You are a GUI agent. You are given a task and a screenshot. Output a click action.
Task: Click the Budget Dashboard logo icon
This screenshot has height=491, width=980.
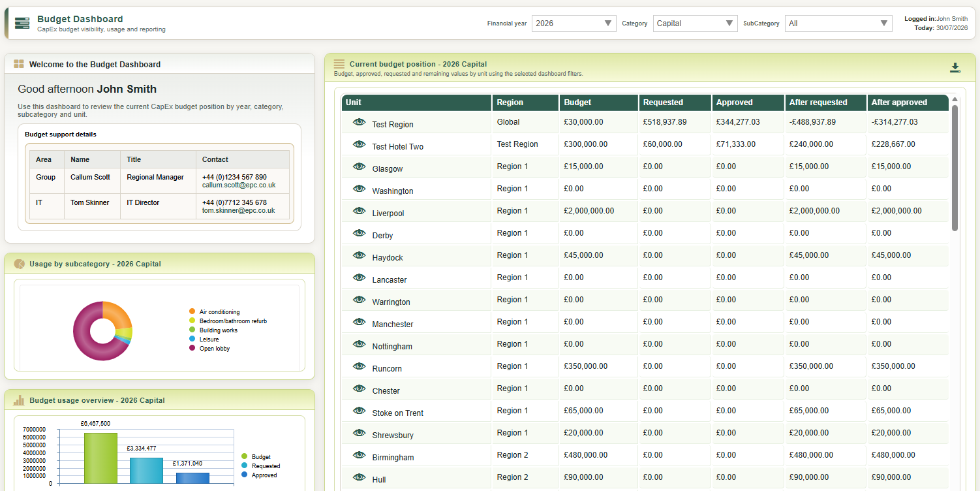pos(22,24)
